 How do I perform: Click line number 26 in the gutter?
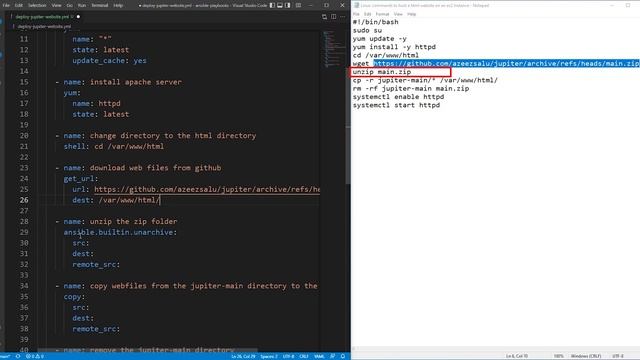(24, 200)
